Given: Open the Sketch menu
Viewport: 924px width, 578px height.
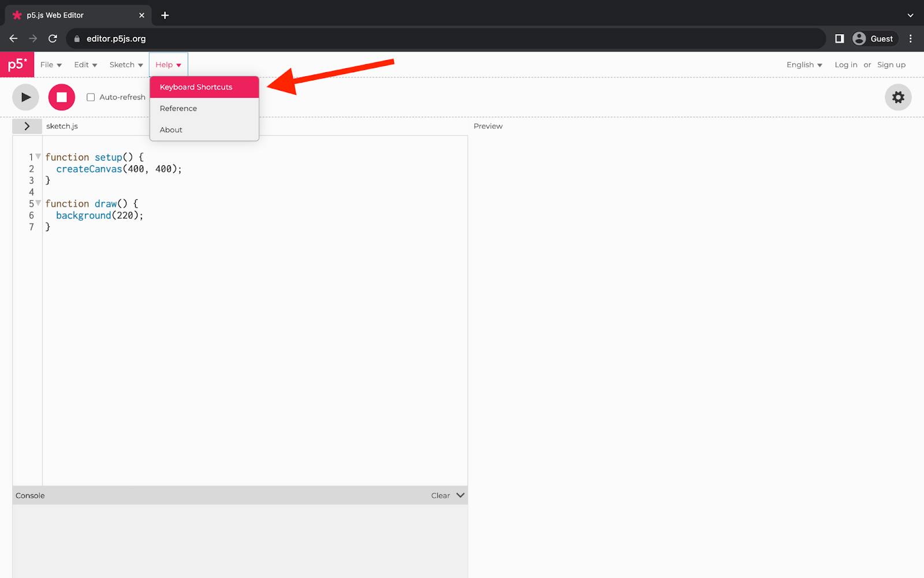Looking at the screenshot, I should (125, 65).
